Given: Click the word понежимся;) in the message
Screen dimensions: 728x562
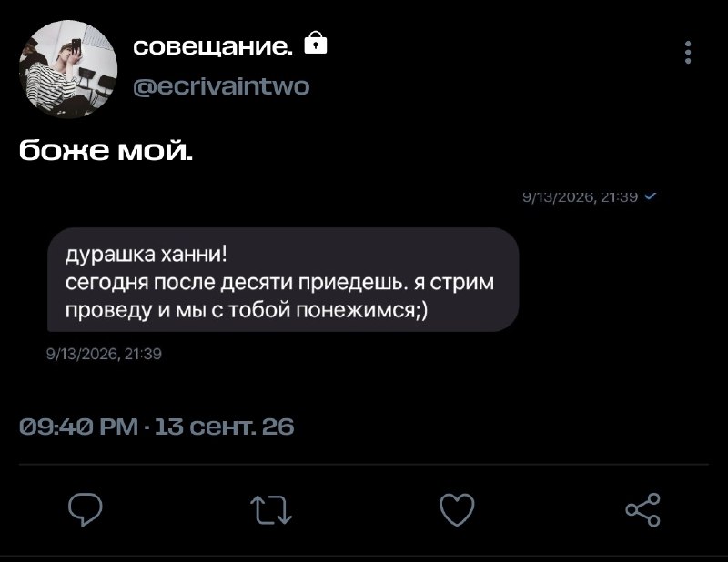Looking at the screenshot, I should (x=362, y=310).
